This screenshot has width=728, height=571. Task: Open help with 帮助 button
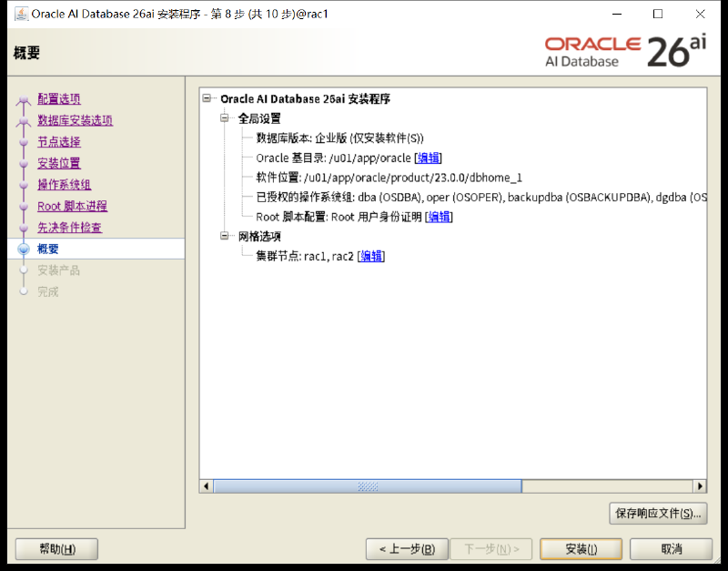56,549
